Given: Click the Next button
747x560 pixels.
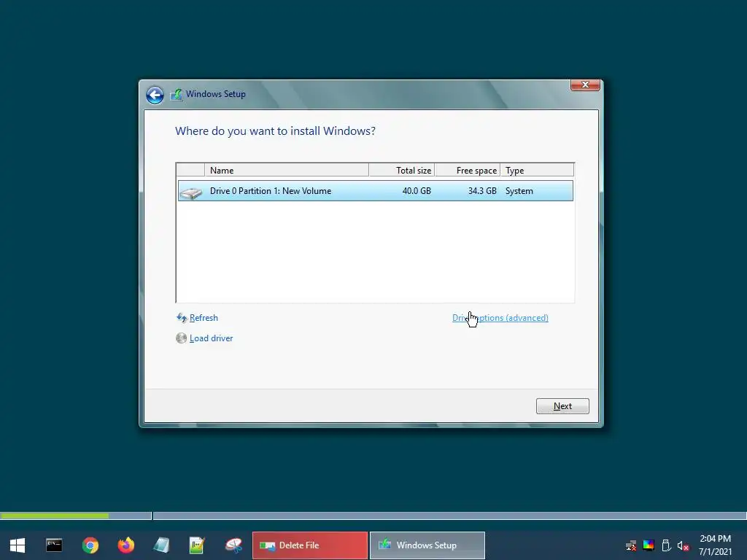Looking at the screenshot, I should 562,406.
